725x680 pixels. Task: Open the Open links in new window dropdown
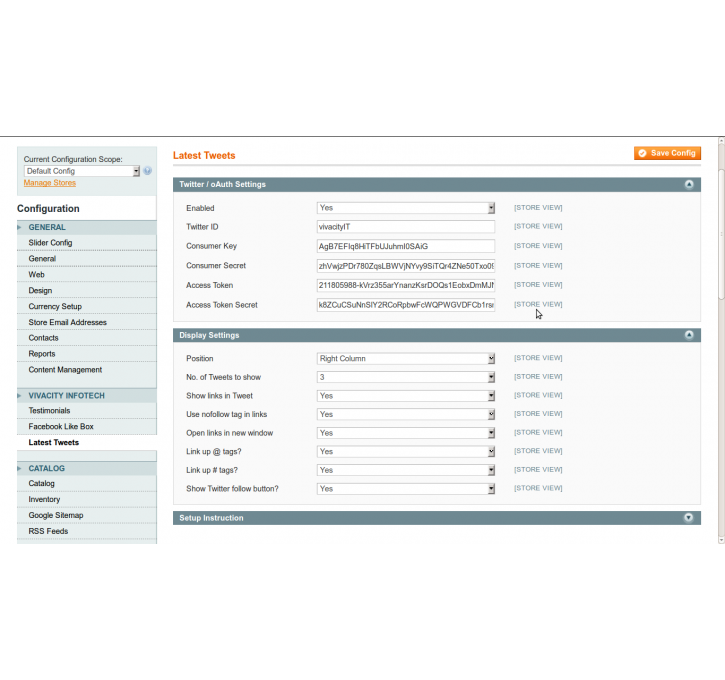pos(406,433)
